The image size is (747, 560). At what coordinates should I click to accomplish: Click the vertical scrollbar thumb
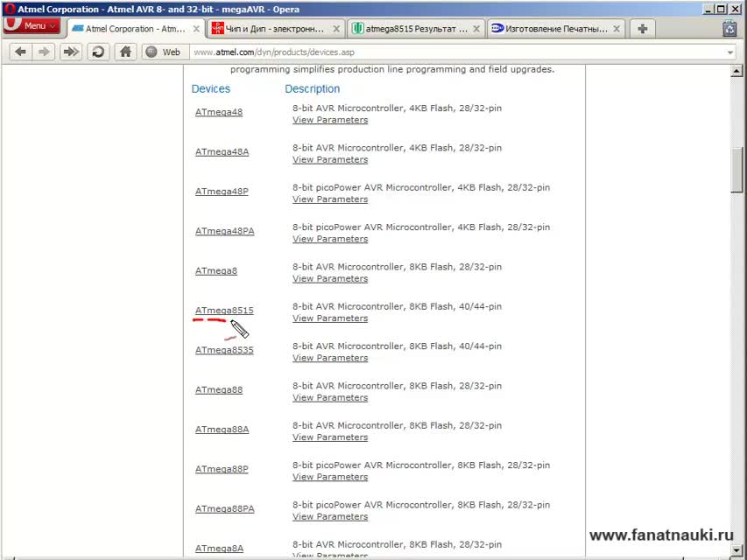pyautogui.click(x=736, y=170)
